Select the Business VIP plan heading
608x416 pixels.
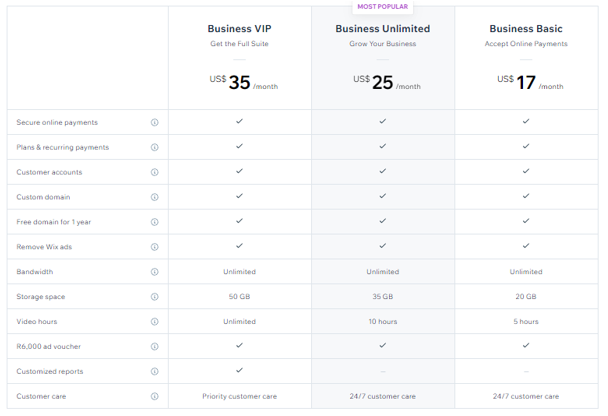(x=239, y=29)
